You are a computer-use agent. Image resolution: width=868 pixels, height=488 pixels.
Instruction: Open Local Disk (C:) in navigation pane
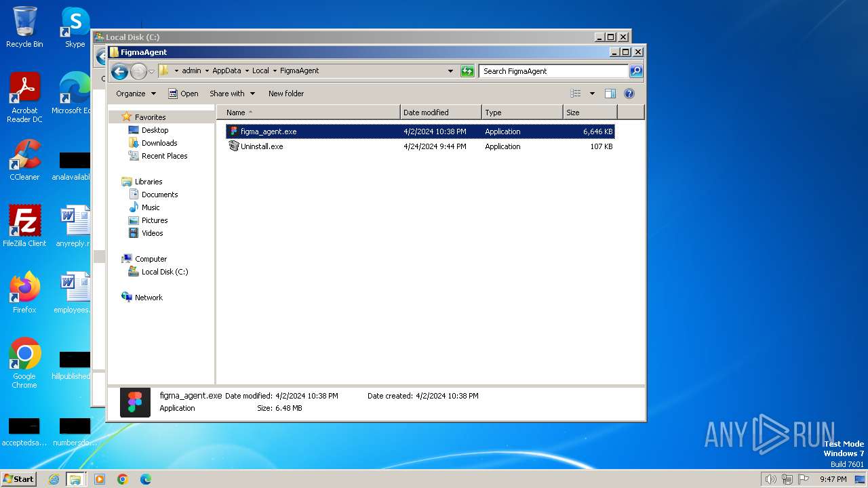click(165, 272)
